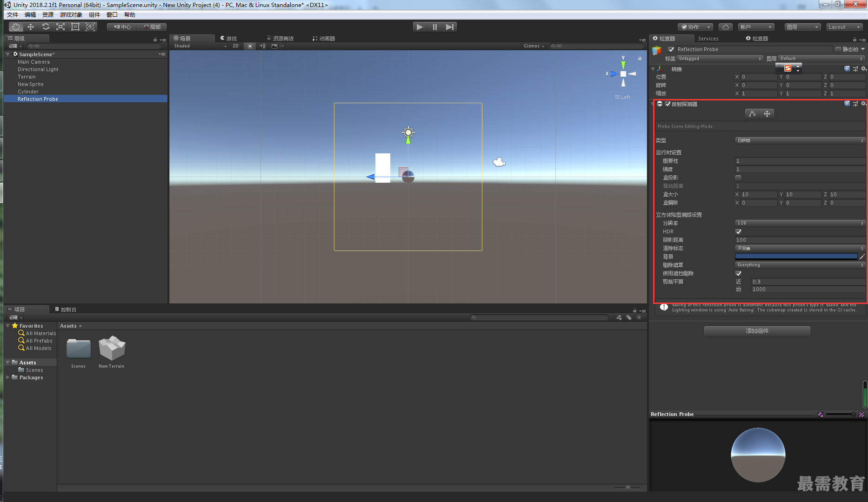Viewport: 868px width, 502px height.
Task: Click the camera gizmo in scene
Action: (x=499, y=162)
